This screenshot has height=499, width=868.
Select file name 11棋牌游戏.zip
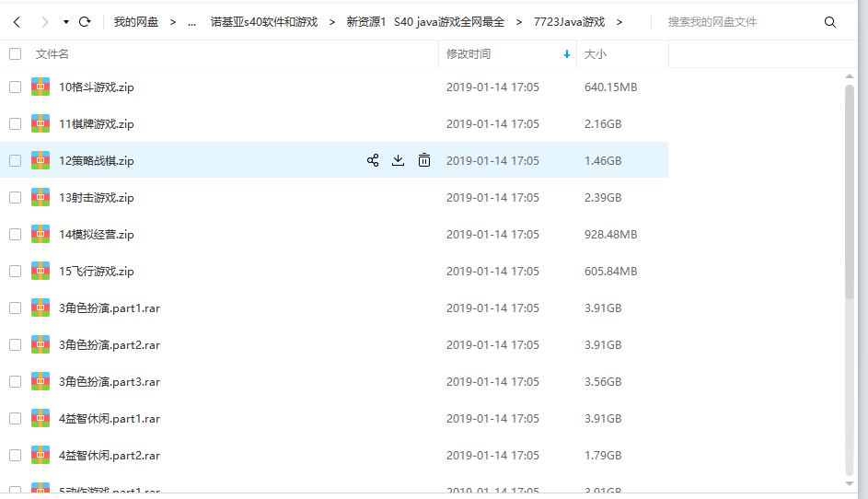click(x=97, y=124)
